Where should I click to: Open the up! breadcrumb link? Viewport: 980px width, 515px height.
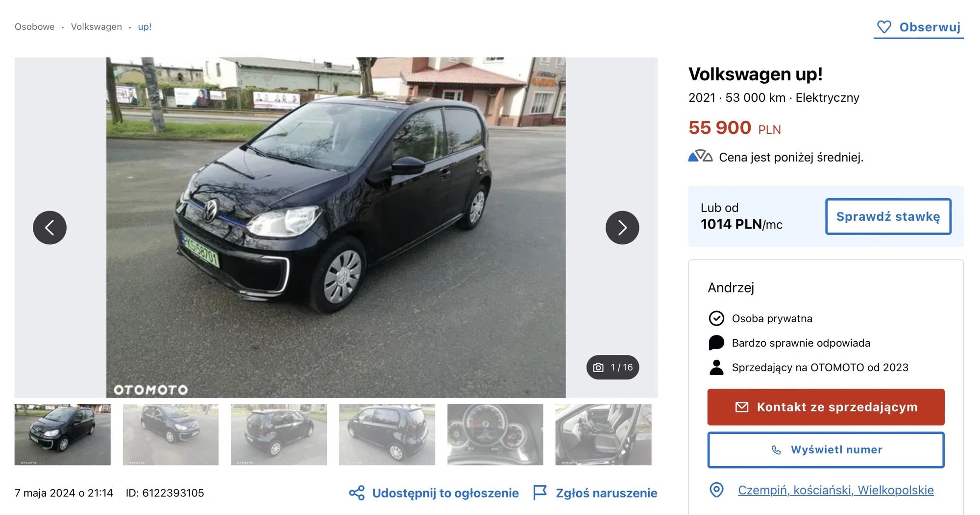pos(145,27)
